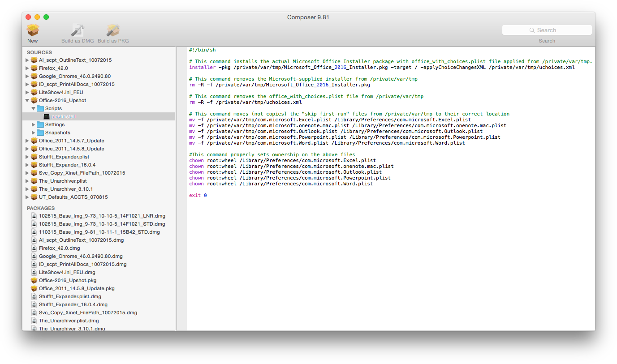The image size is (617, 364).
Task: Click the Build as PKG toolbar icon
Action: point(112,30)
